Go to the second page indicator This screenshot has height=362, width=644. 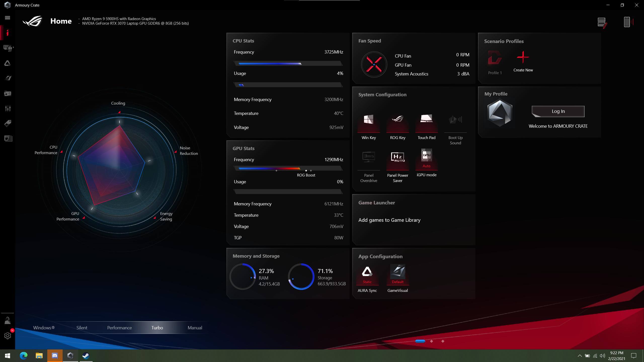(431, 341)
